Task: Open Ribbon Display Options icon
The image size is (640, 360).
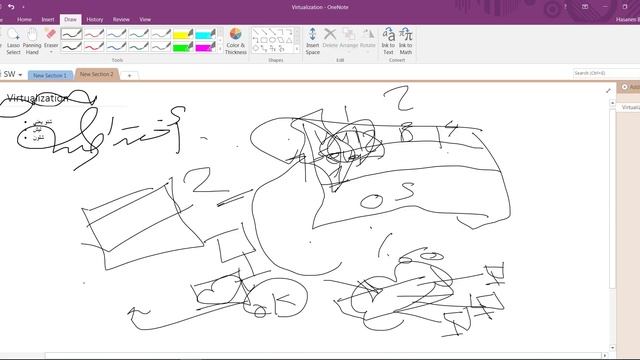Action: pos(585,7)
